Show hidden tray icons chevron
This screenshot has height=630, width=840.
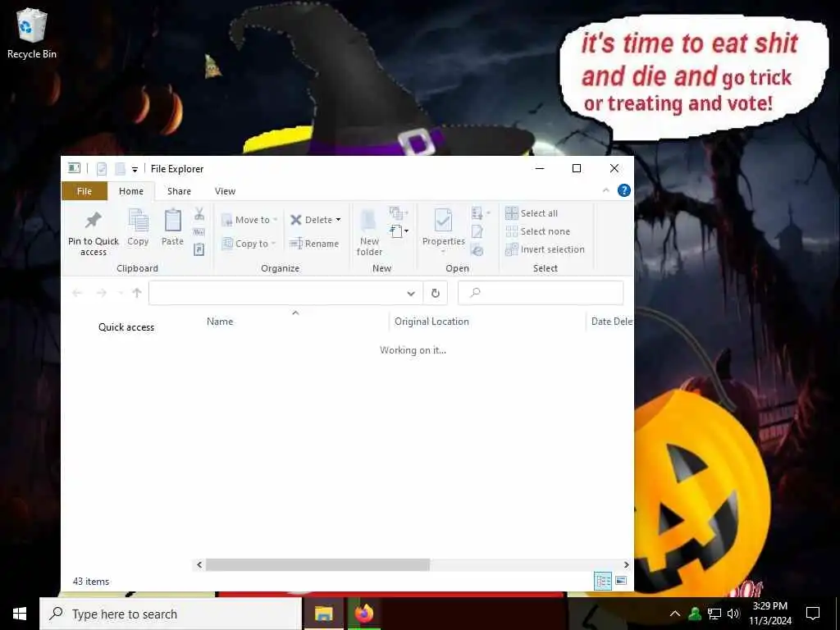pyautogui.click(x=675, y=614)
